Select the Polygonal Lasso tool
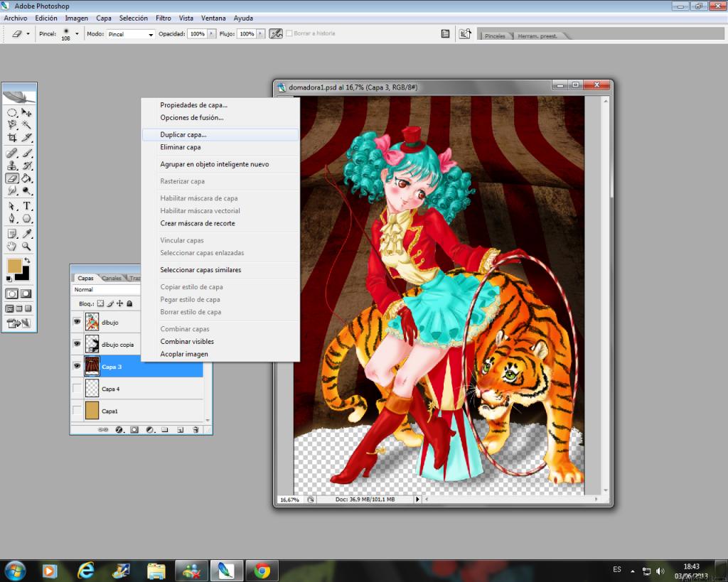The height and width of the screenshot is (582, 728). [12, 125]
